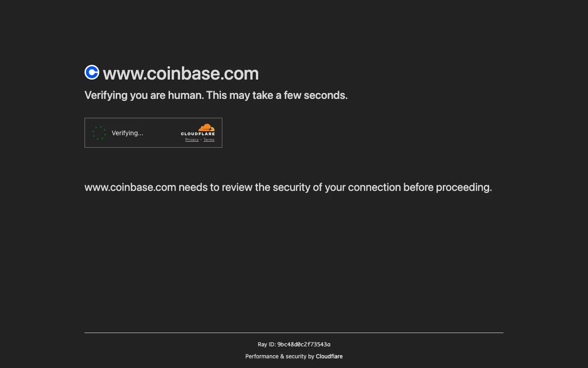The height and width of the screenshot is (368, 588).
Task: Click the human verification widget border
Action: point(153,118)
